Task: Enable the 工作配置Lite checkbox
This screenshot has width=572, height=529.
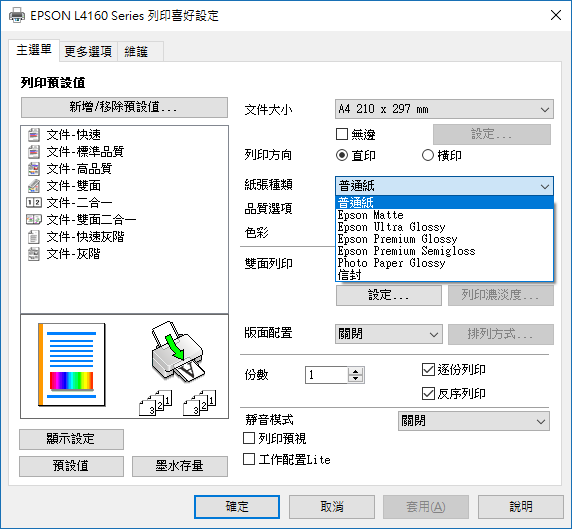Action: (249, 459)
